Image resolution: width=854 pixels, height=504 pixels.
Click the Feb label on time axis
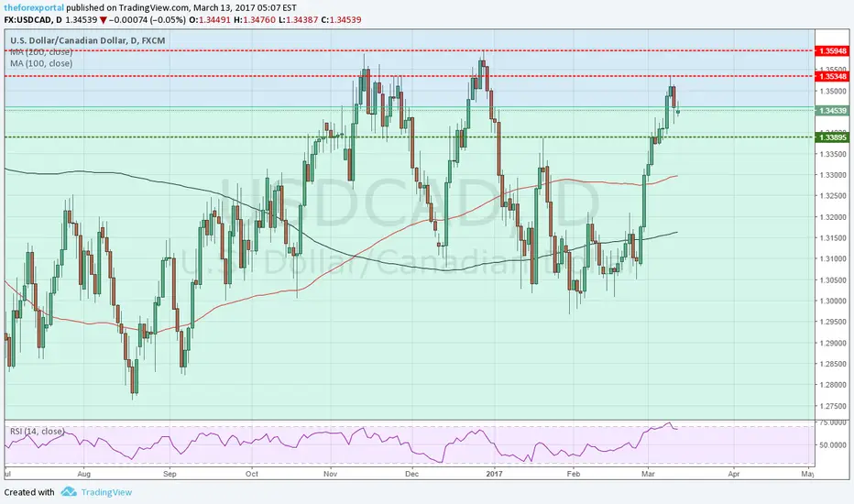tap(574, 474)
